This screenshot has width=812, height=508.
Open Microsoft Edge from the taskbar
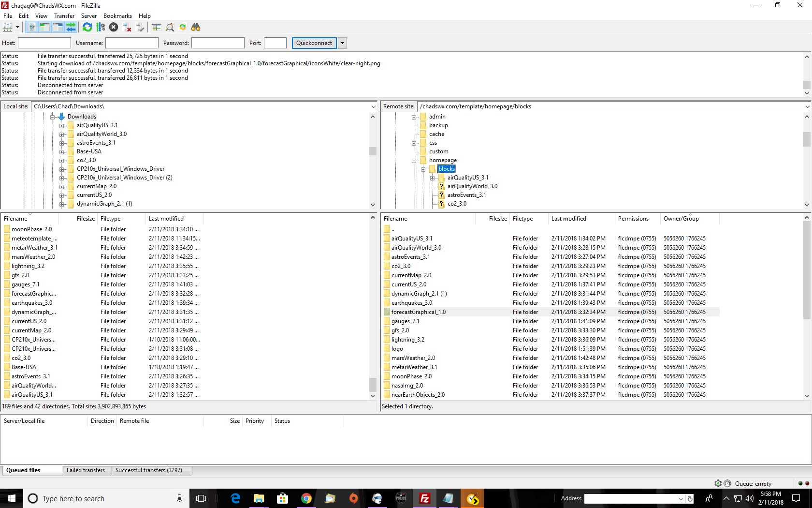[x=236, y=498]
